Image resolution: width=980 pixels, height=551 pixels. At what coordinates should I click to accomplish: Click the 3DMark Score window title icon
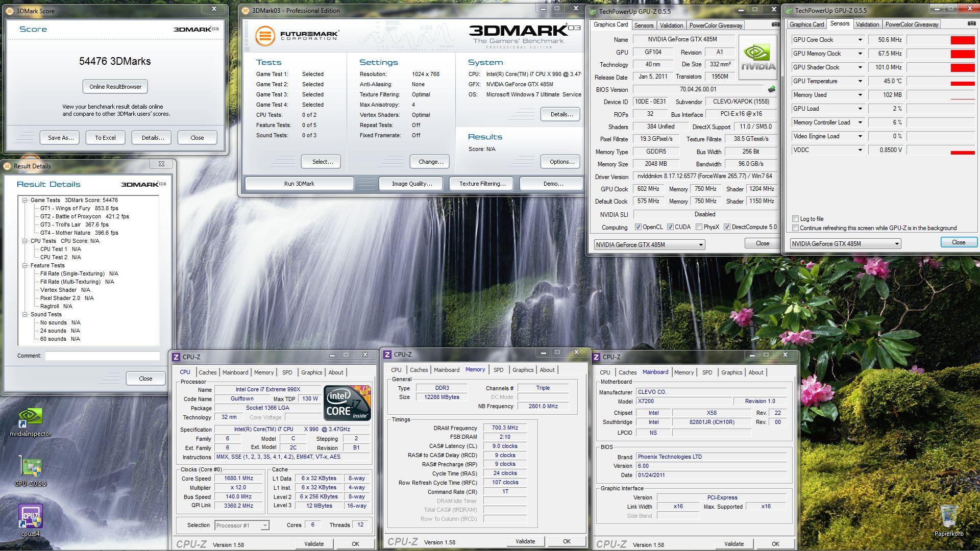click(10, 10)
